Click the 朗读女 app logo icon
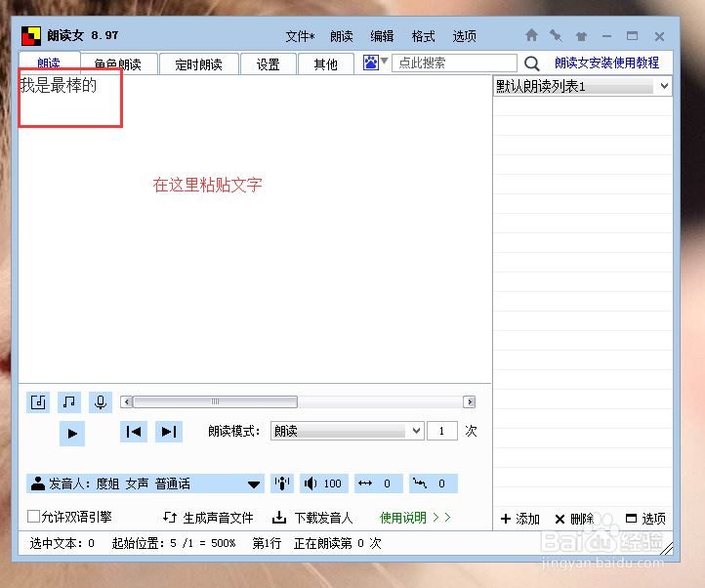Image resolution: width=705 pixels, height=588 pixels. click(x=31, y=36)
